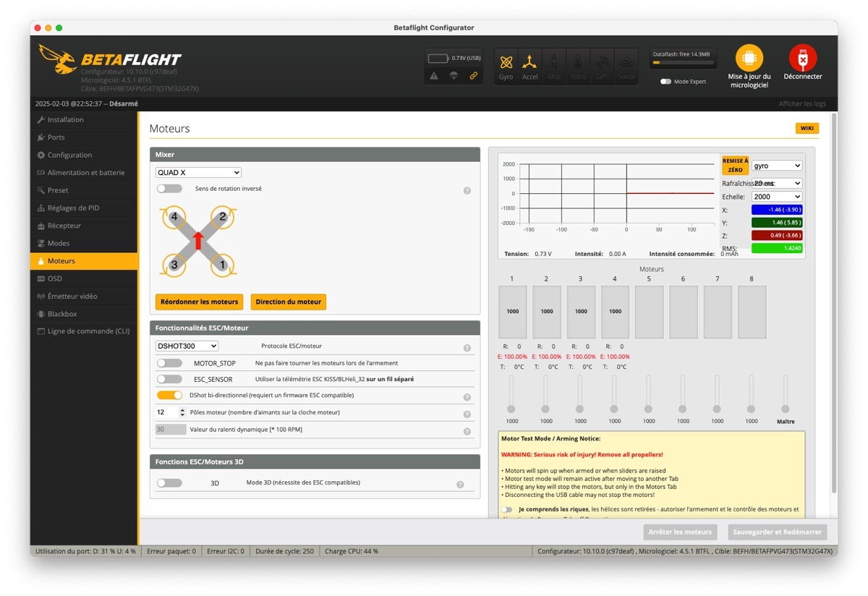Click the Pôles moteur stepper arrows
The image size is (868, 596).
point(182,412)
